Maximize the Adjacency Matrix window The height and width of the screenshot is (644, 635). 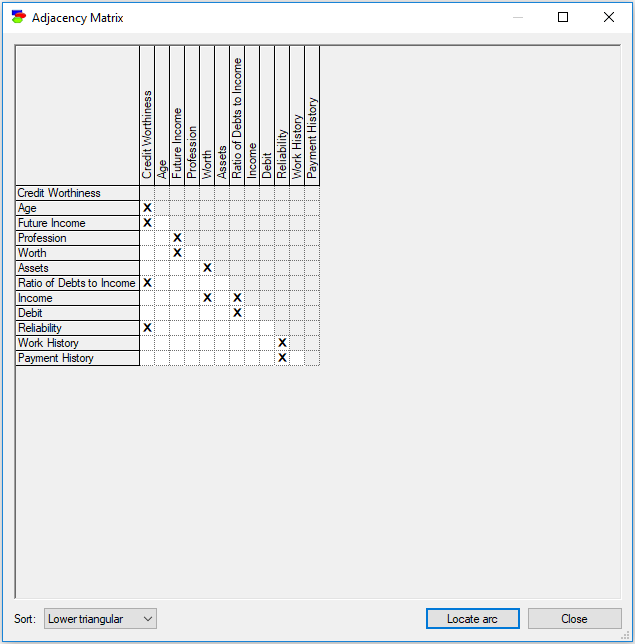point(563,17)
